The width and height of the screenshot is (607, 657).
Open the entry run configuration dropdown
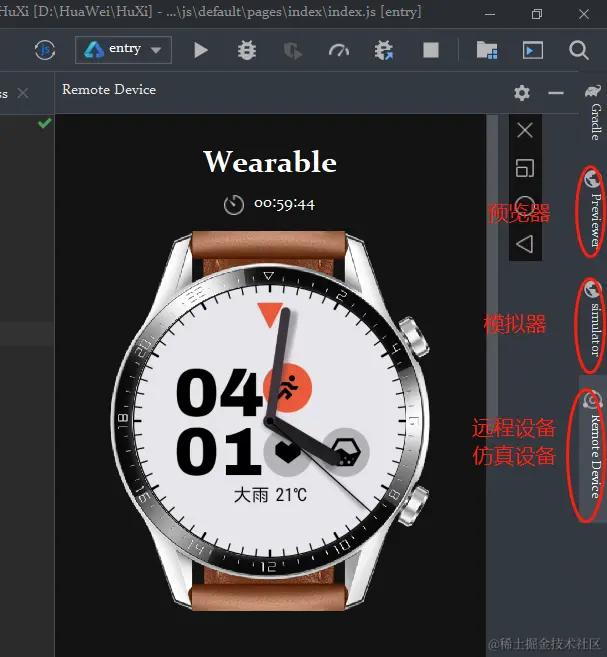point(123,50)
